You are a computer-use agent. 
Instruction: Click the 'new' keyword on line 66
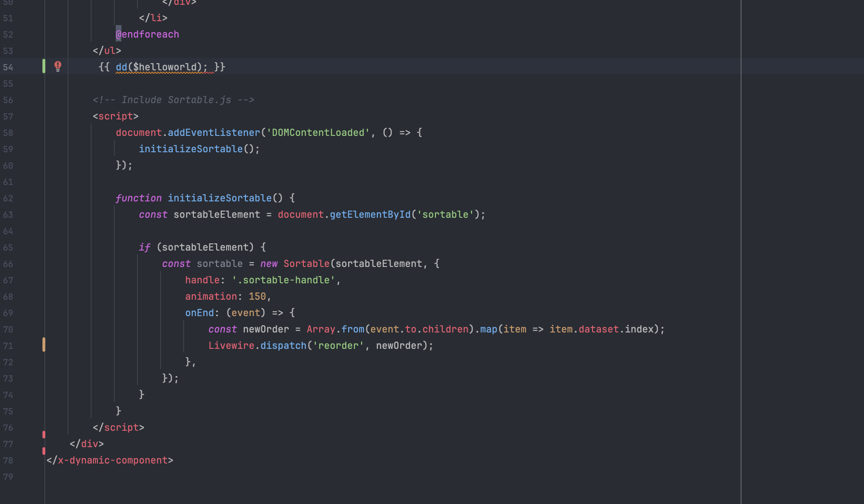pyautogui.click(x=269, y=264)
